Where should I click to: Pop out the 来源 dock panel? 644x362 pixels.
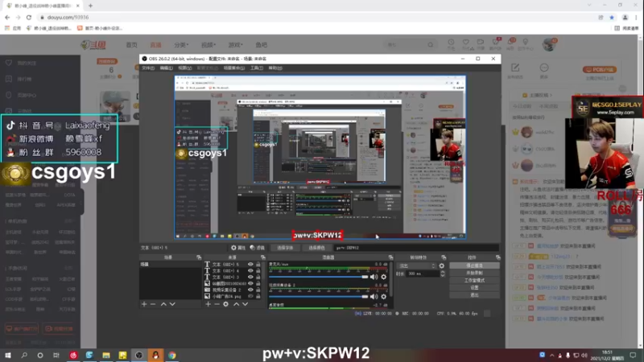tap(263, 257)
